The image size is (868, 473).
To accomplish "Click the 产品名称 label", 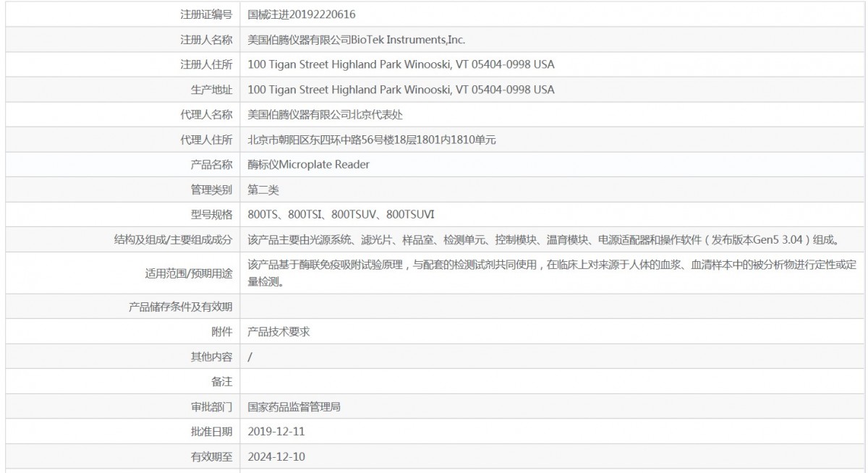I will [211, 165].
